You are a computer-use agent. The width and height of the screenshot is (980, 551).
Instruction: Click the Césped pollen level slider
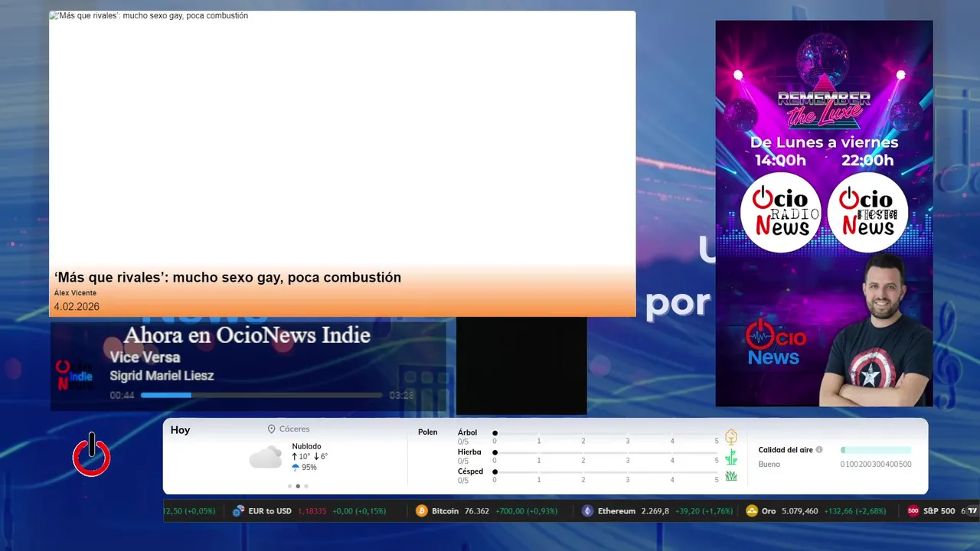click(x=606, y=471)
